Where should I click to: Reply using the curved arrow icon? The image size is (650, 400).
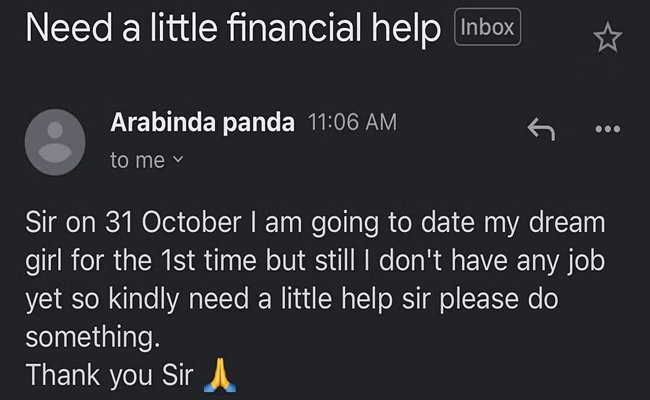(541, 129)
